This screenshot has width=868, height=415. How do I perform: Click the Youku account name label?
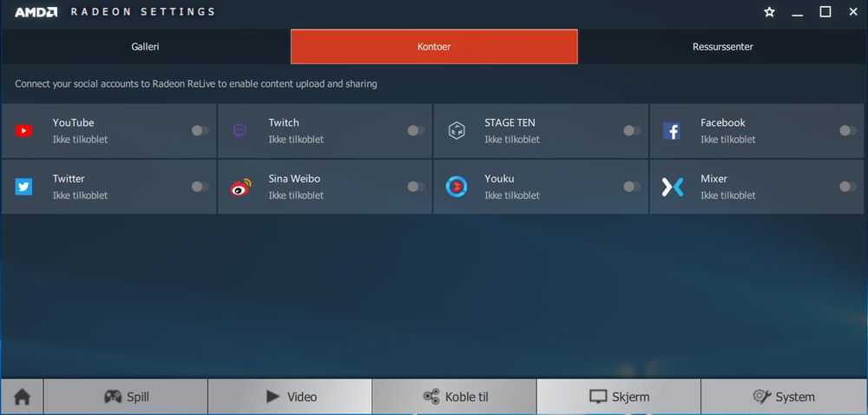tap(499, 179)
